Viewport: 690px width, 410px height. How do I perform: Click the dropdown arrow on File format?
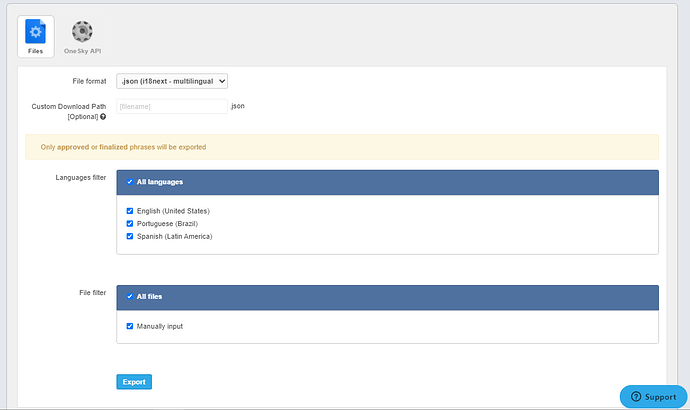point(222,81)
